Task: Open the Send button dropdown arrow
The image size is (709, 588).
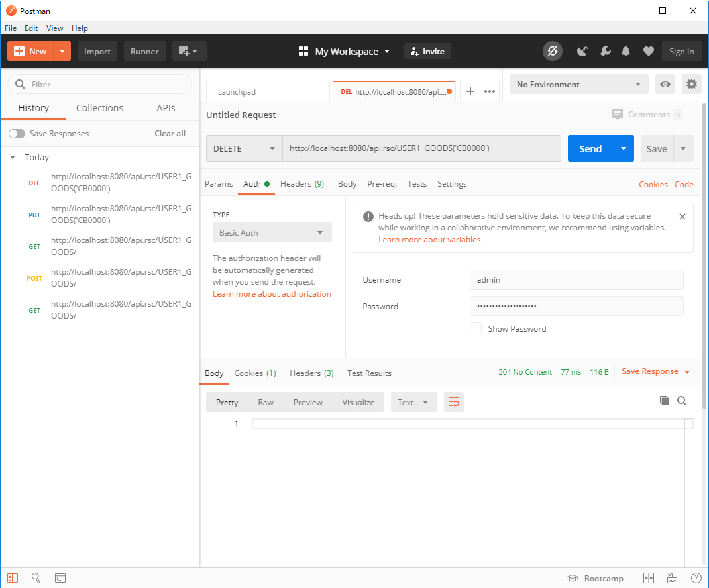Action: click(x=624, y=149)
